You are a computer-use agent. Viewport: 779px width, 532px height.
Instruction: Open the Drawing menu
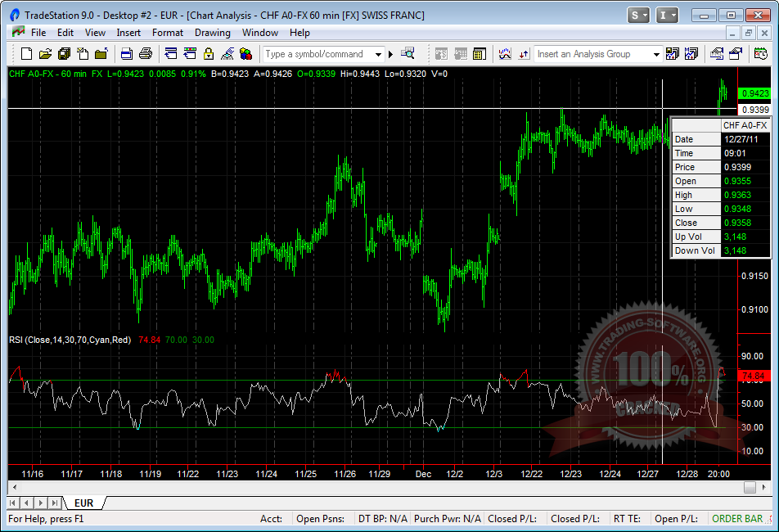(212, 33)
